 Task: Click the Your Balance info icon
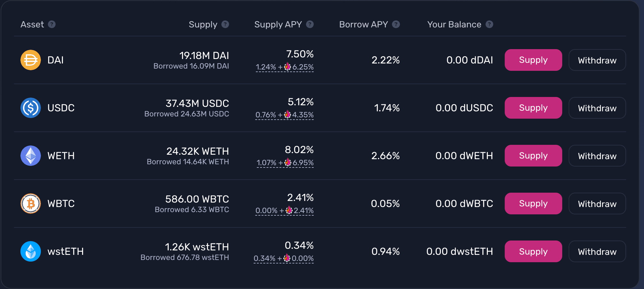pos(489,24)
